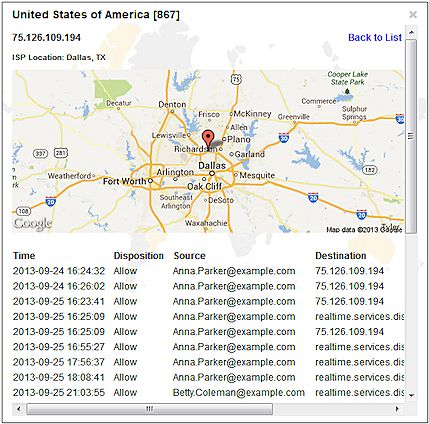Click the Dallas city label on map
The height and width of the screenshot is (424, 429).
[x=212, y=165]
